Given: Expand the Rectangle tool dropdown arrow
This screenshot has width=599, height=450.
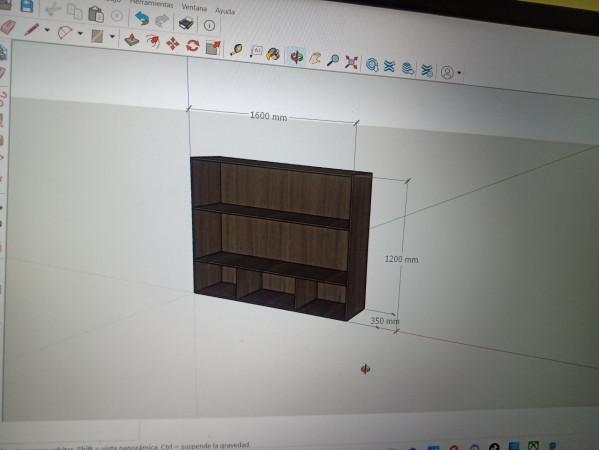Looking at the screenshot, I should (112, 37).
